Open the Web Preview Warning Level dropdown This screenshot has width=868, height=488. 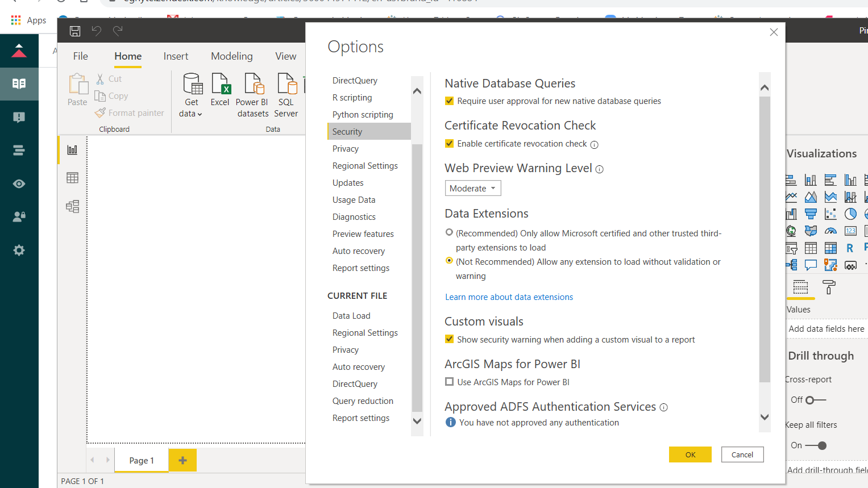472,187
